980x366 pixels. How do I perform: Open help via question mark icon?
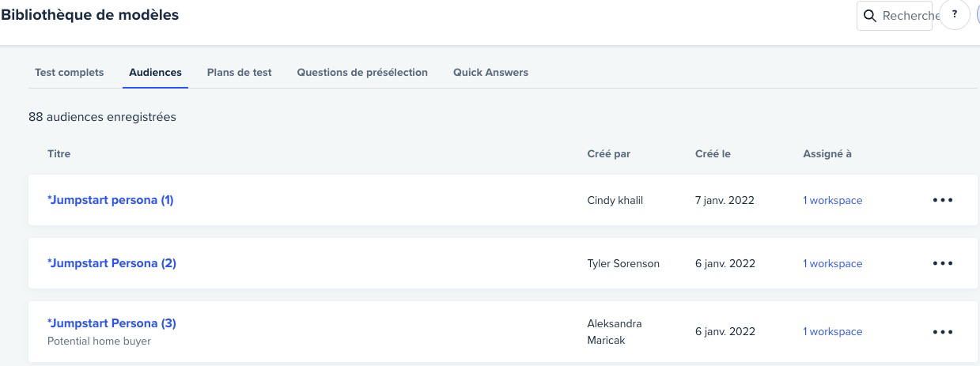tap(955, 15)
